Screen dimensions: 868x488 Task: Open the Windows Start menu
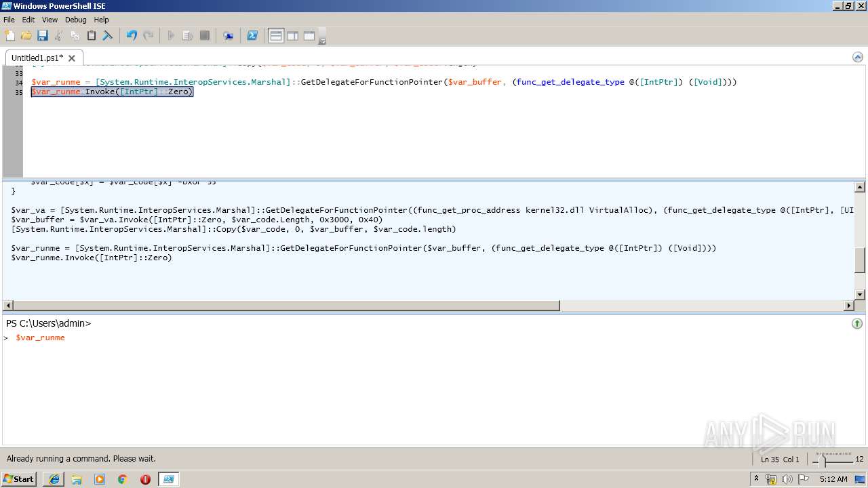point(19,479)
